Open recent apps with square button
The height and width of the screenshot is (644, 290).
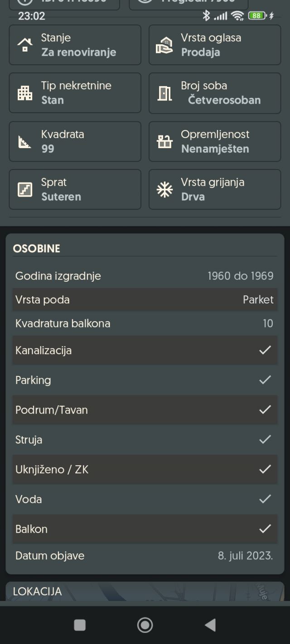pos(80,625)
